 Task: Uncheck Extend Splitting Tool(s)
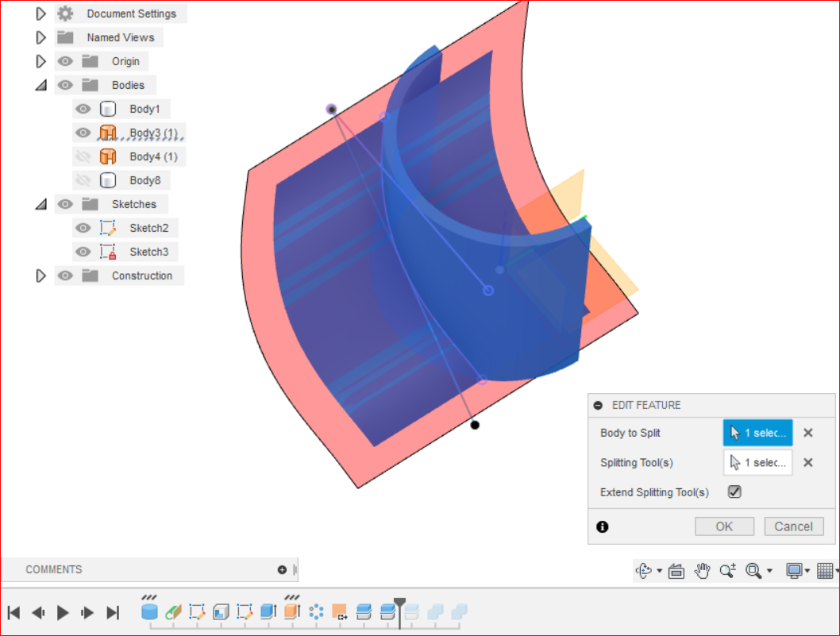(x=734, y=491)
